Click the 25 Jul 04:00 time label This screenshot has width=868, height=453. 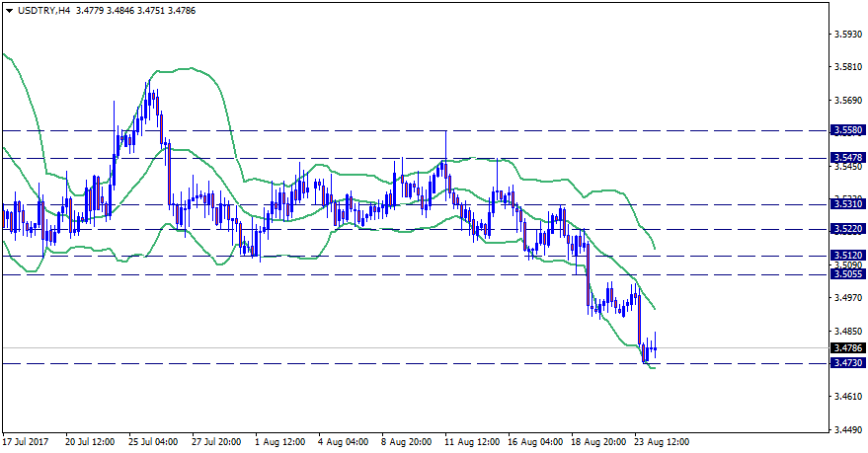click(151, 442)
